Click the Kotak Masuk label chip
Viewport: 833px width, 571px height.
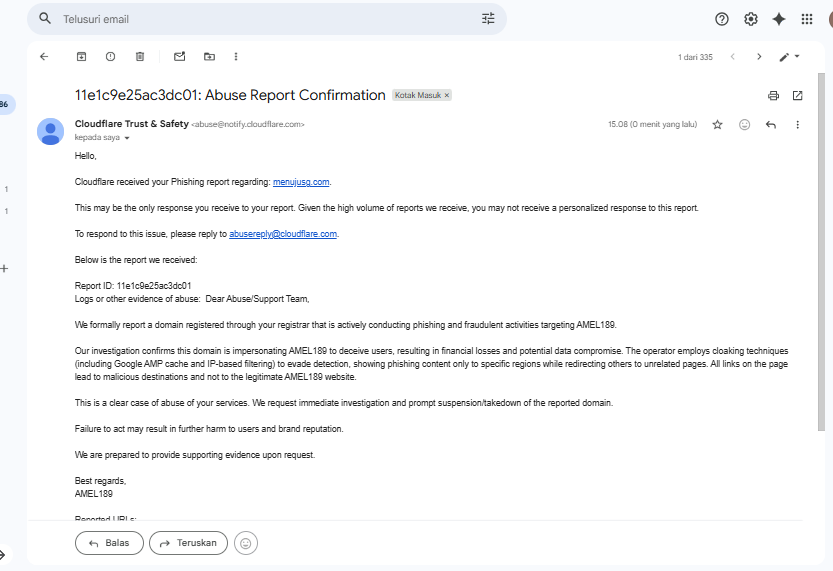pos(422,95)
